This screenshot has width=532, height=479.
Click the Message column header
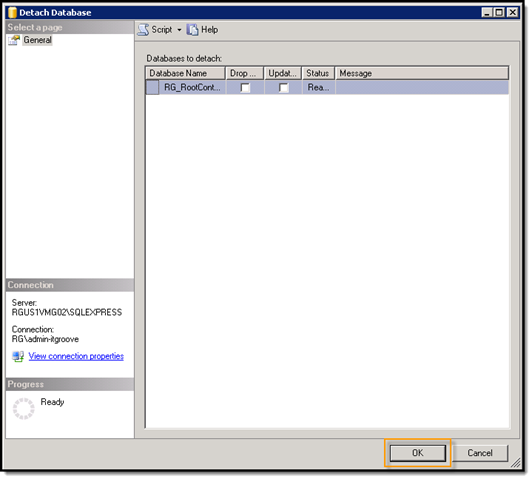422,73
